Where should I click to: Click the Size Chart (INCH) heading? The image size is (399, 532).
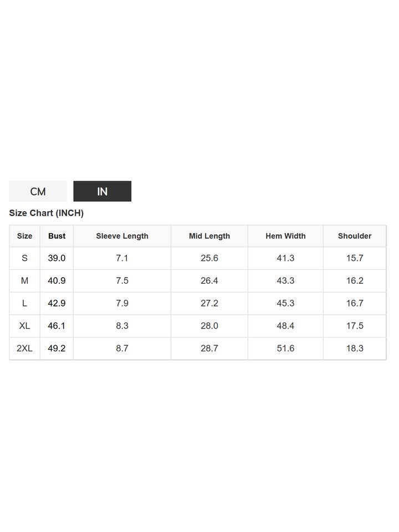click(46, 213)
